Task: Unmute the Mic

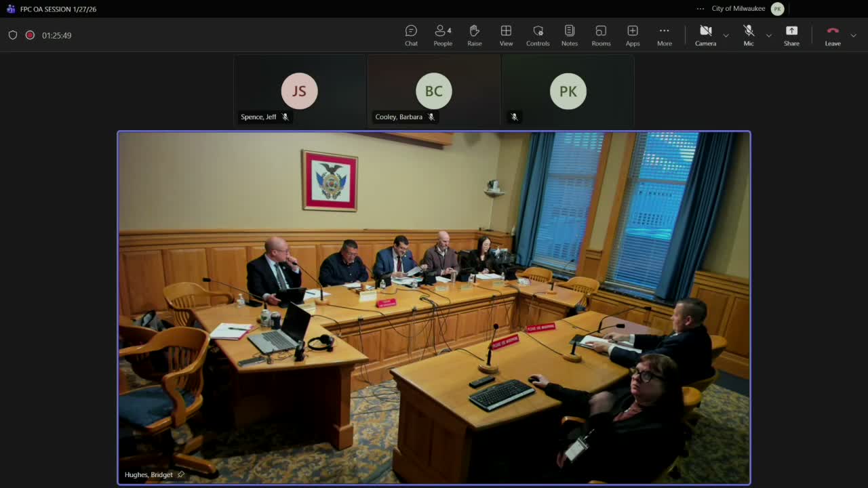Action: pos(749,35)
